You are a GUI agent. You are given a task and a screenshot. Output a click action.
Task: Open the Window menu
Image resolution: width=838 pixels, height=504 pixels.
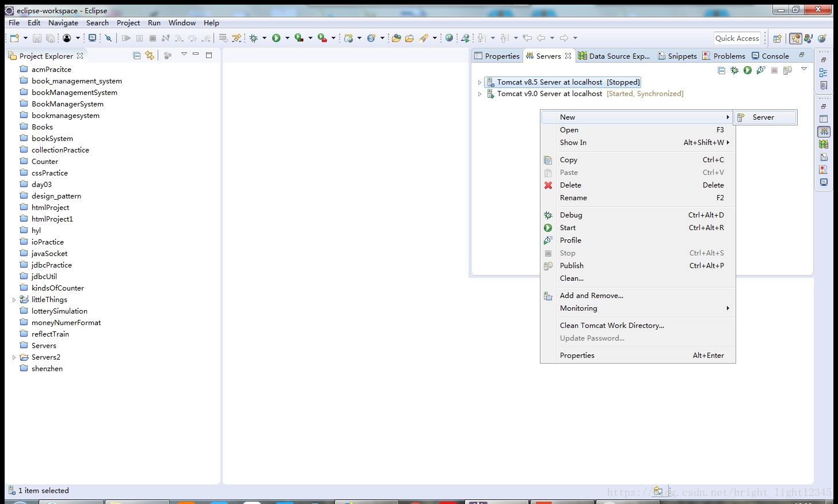coord(182,23)
